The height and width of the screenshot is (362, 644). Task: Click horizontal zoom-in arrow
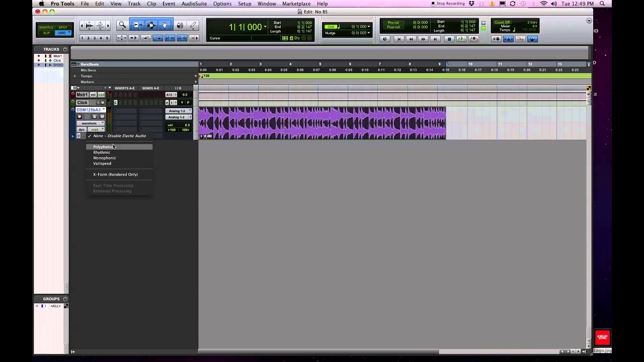(x=108, y=26)
